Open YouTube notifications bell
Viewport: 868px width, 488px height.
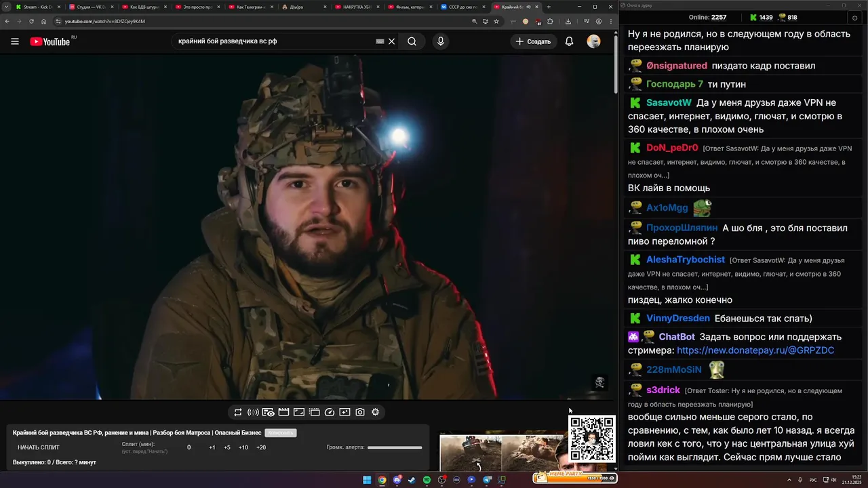coord(570,41)
